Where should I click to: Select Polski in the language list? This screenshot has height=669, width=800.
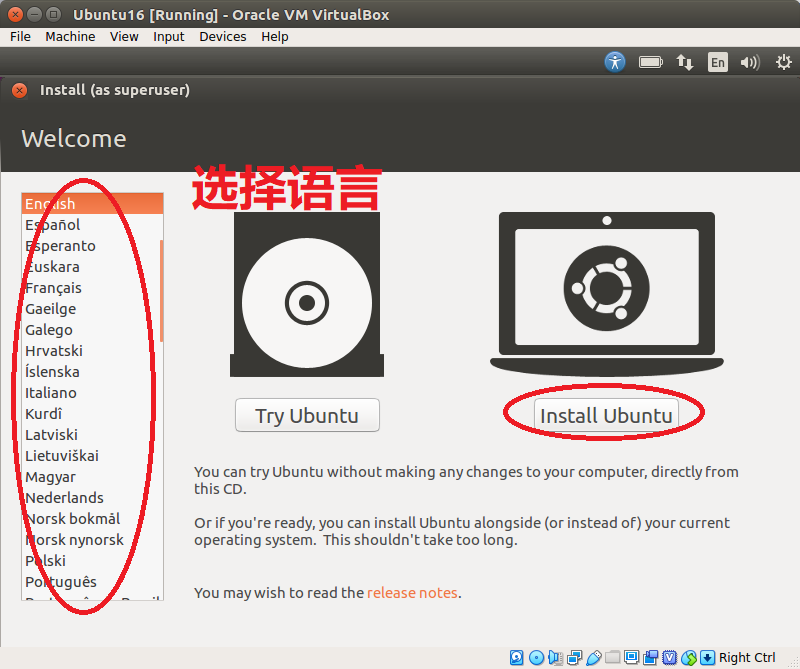[91, 560]
